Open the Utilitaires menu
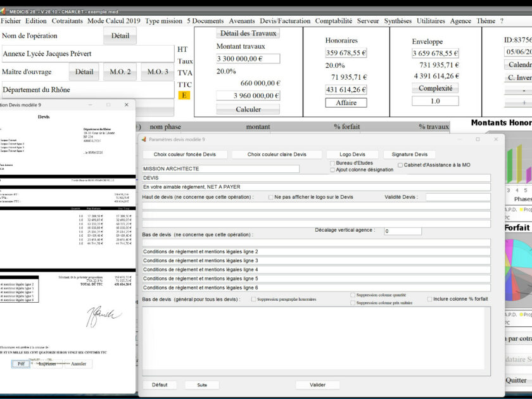This screenshot has height=399, width=532. 431,21
